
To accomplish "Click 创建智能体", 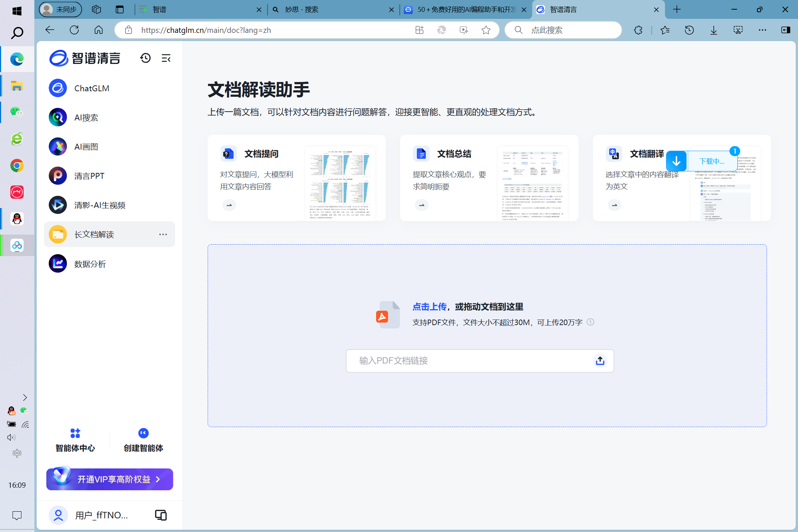I will 143,440.
